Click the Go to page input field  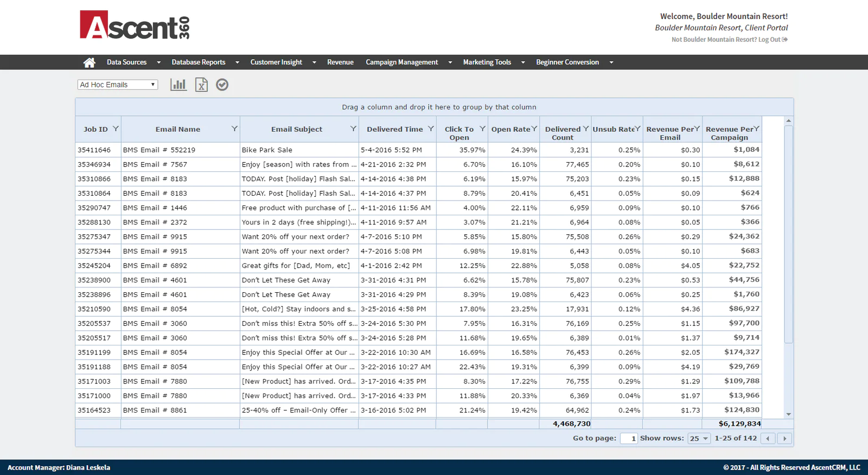click(629, 438)
